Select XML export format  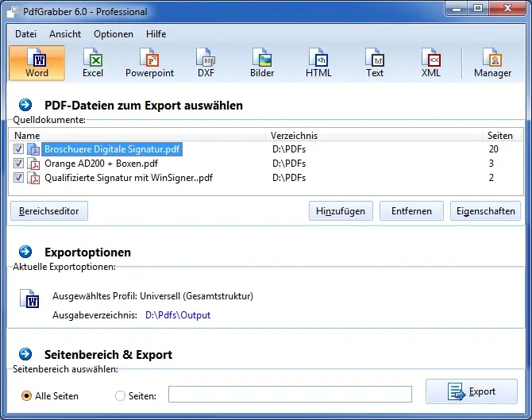click(431, 63)
